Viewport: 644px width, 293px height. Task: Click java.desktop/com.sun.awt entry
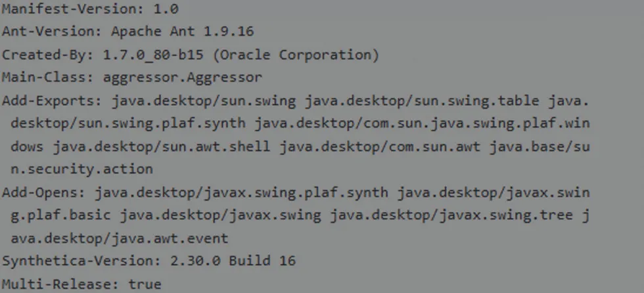point(380,146)
